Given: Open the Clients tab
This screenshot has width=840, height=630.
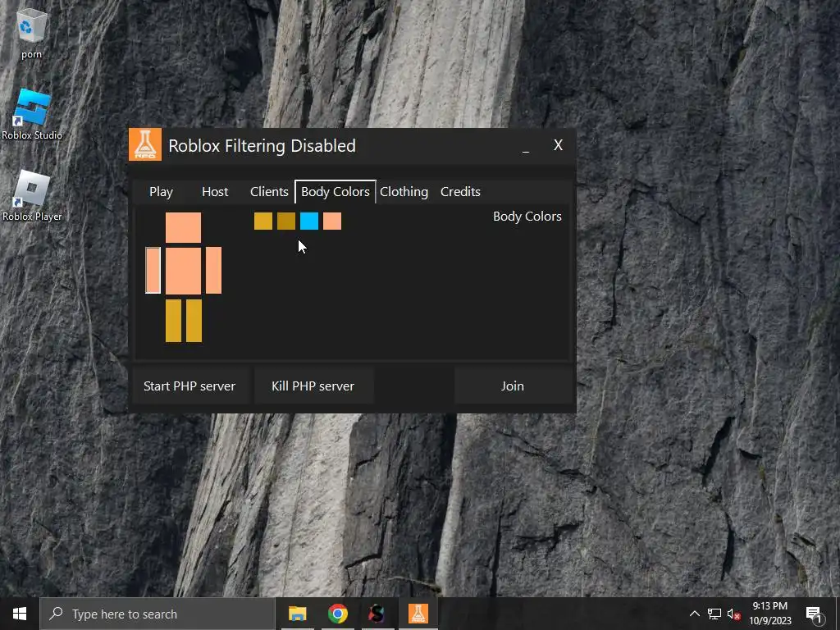Looking at the screenshot, I should (x=269, y=192).
